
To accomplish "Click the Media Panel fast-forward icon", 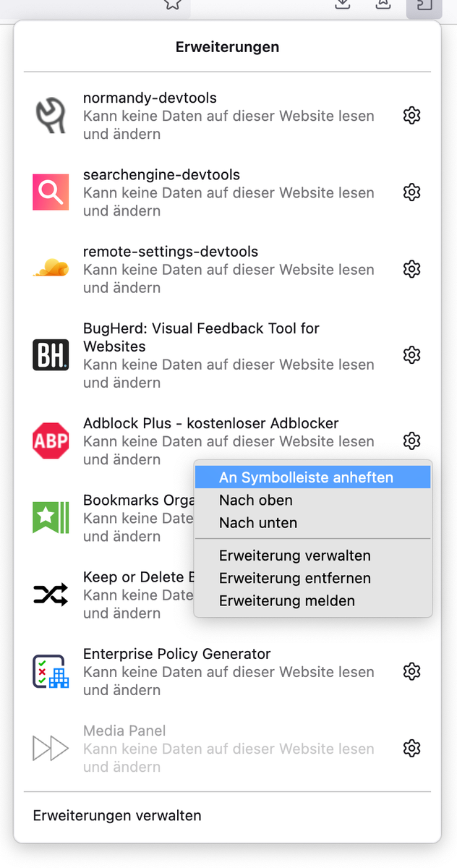I will [51, 748].
